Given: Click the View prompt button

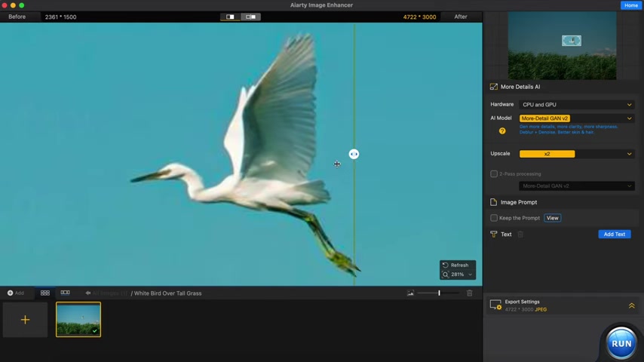Looking at the screenshot, I should tap(553, 218).
